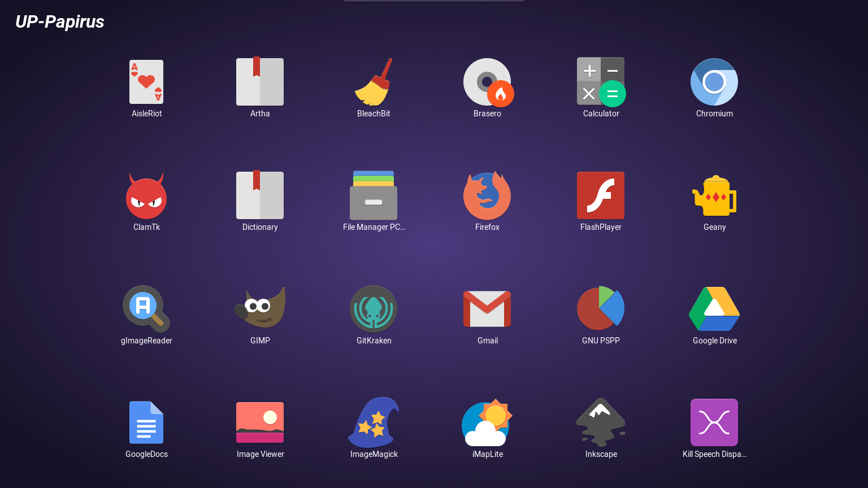
Task: Click Kill Speech Dispatcher purple icon
Action: click(714, 422)
